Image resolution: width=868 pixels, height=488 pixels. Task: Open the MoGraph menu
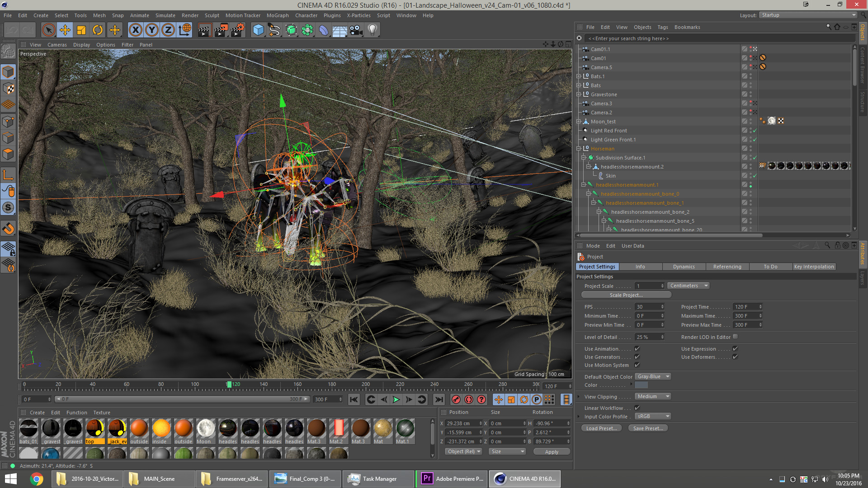[278, 15]
